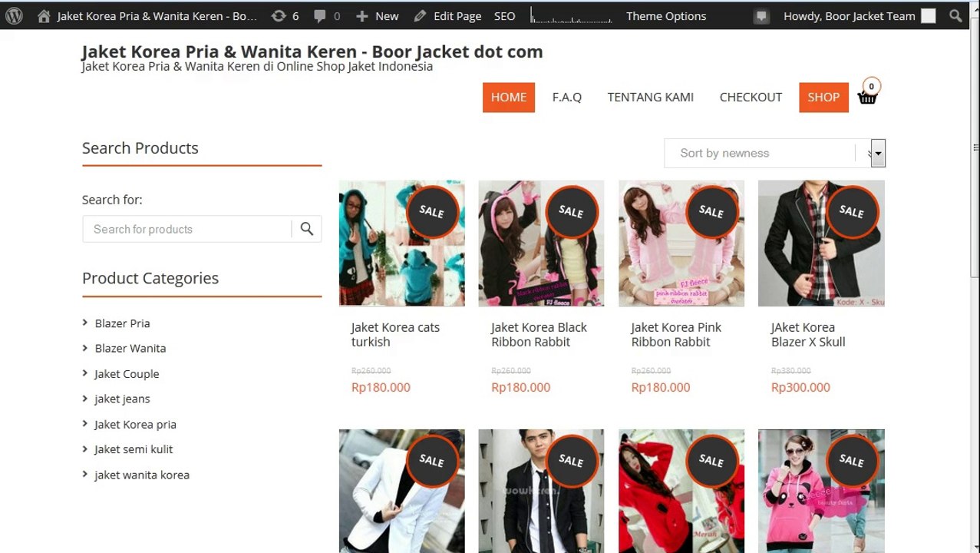This screenshot has width=980, height=553.
Task: Click Black Ribbon Rabbit product thumbnail
Action: point(541,243)
